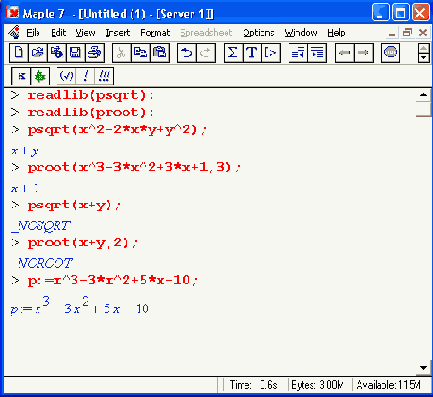Open an existing worksheet with the folder icon

pos(38,53)
